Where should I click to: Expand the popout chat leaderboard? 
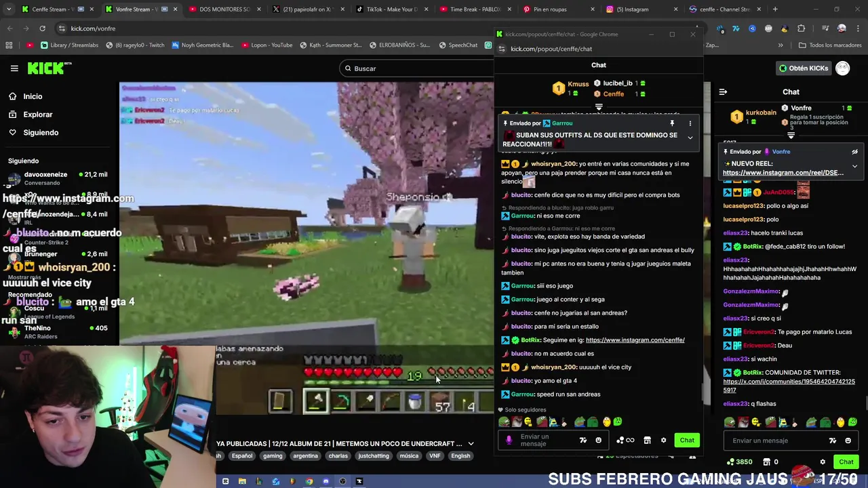[x=598, y=107]
